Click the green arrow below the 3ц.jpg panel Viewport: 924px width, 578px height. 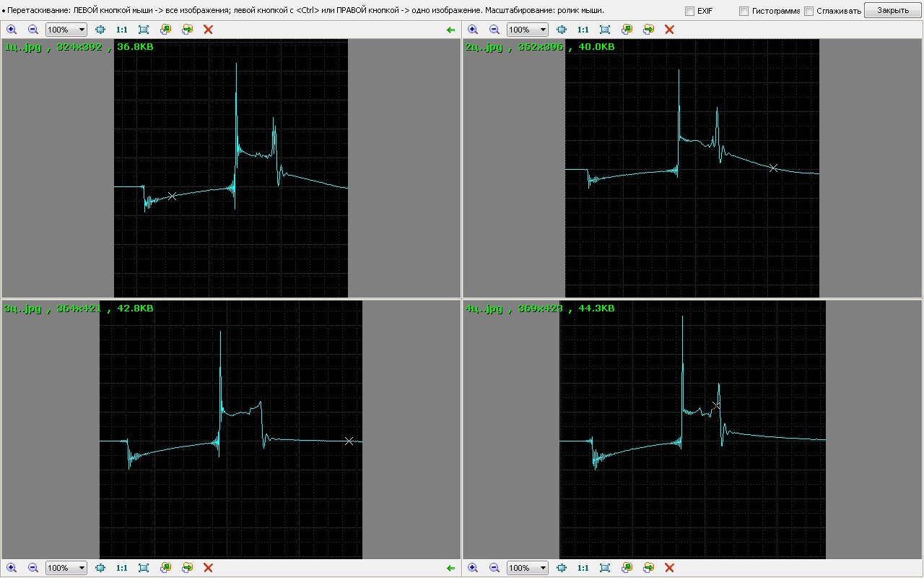point(451,568)
